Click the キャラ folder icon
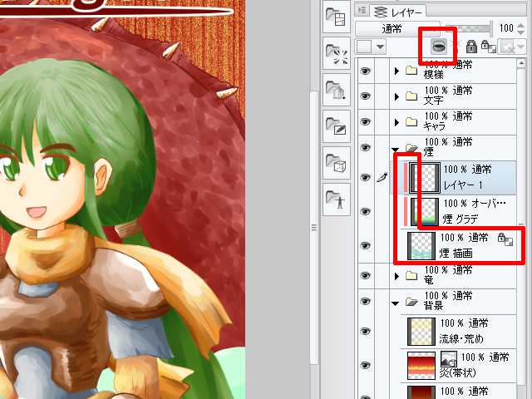This screenshot has height=399, width=532. point(411,122)
